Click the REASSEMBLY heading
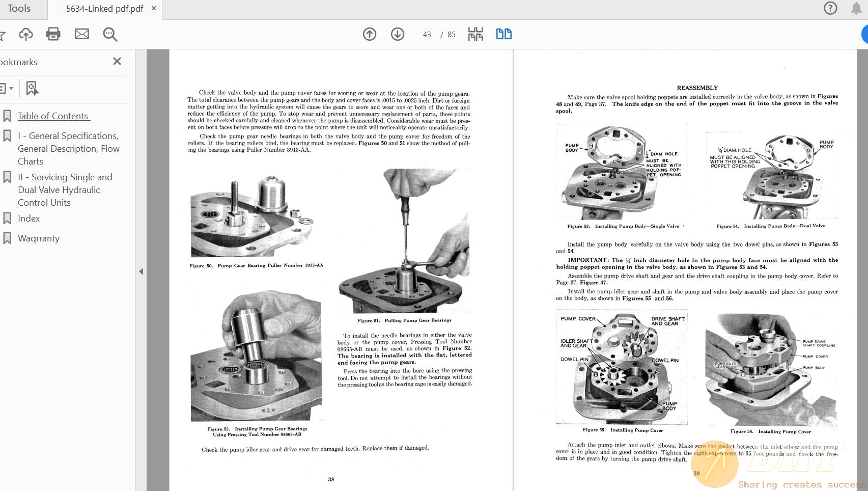 pyautogui.click(x=697, y=88)
